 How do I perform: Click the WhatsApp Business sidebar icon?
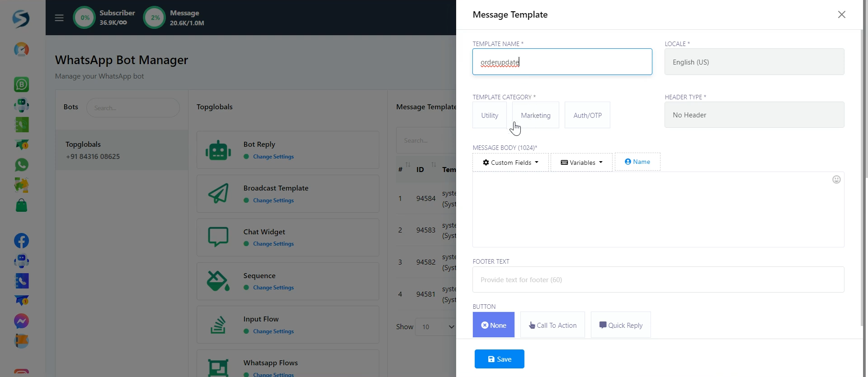21,84
